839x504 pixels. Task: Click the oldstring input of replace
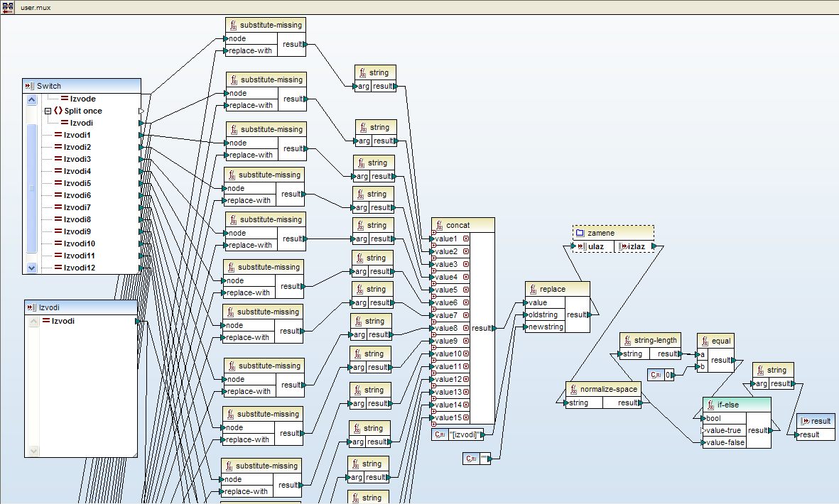click(543, 314)
